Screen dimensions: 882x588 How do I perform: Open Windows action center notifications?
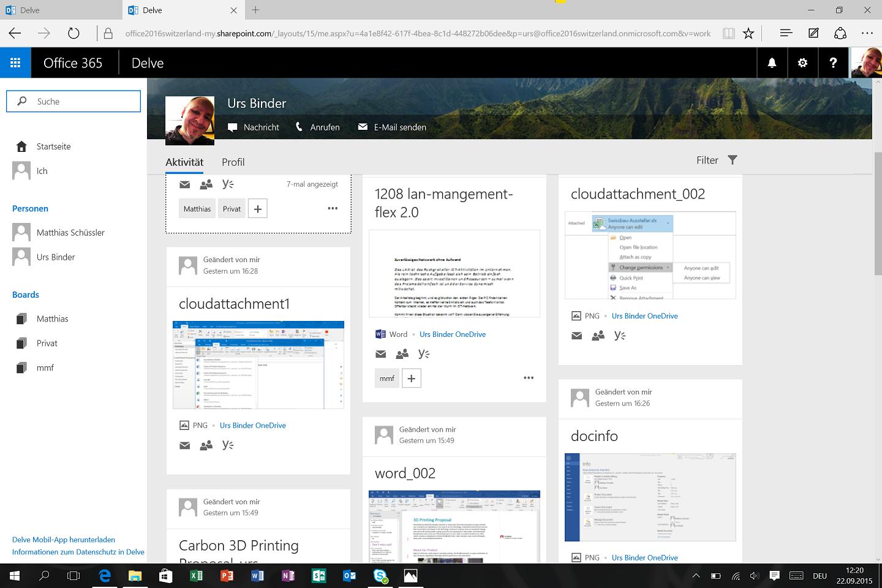[774, 576]
